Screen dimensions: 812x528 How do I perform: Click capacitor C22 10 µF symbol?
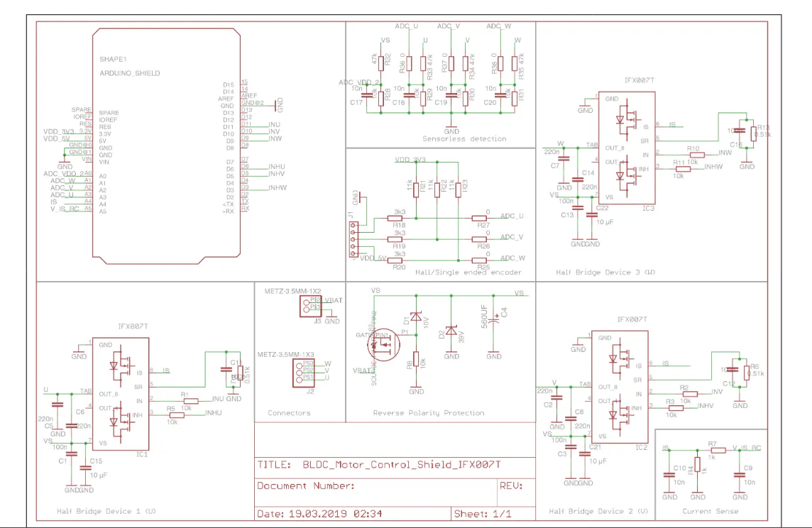coord(591,214)
